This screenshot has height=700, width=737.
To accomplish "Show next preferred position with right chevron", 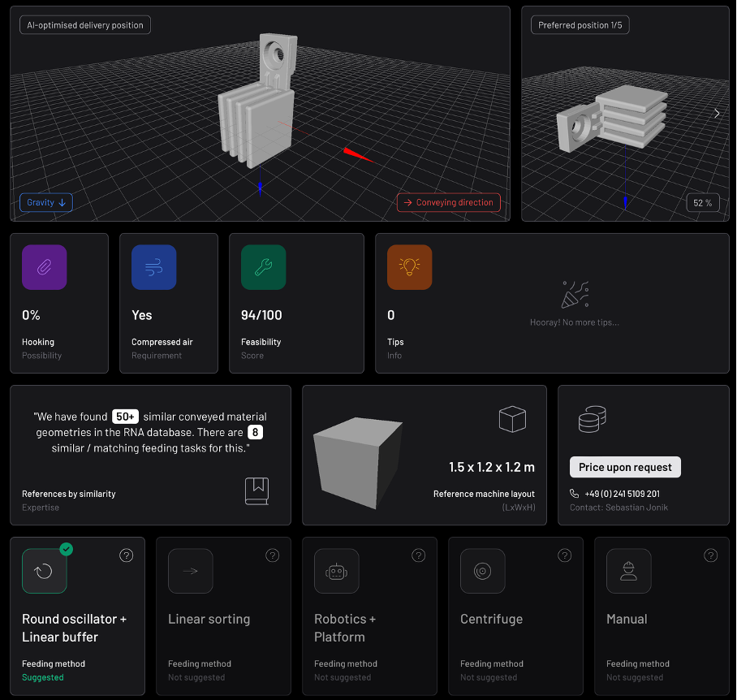I will coord(717,114).
